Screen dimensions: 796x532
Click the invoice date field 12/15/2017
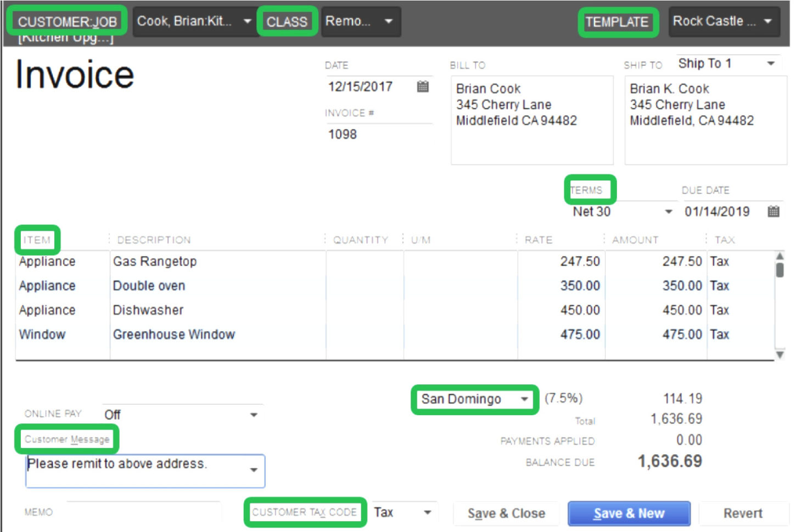pyautogui.click(x=361, y=87)
